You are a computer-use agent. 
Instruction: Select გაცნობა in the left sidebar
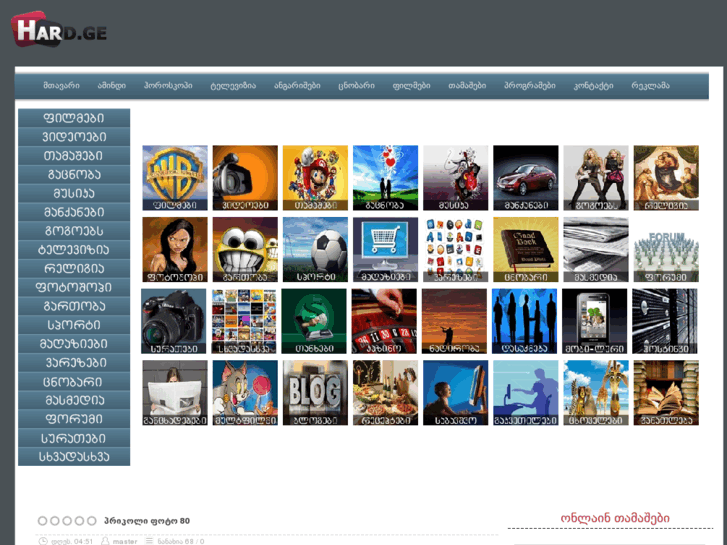click(x=74, y=174)
